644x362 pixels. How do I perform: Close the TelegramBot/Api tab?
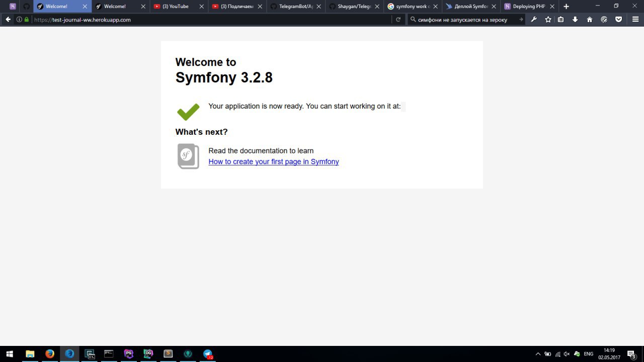pyautogui.click(x=318, y=7)
